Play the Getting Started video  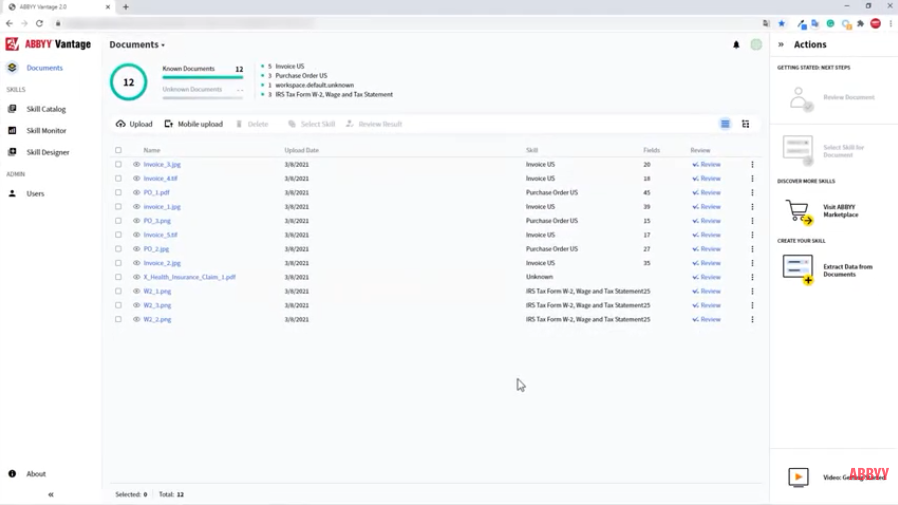(798, 477)
